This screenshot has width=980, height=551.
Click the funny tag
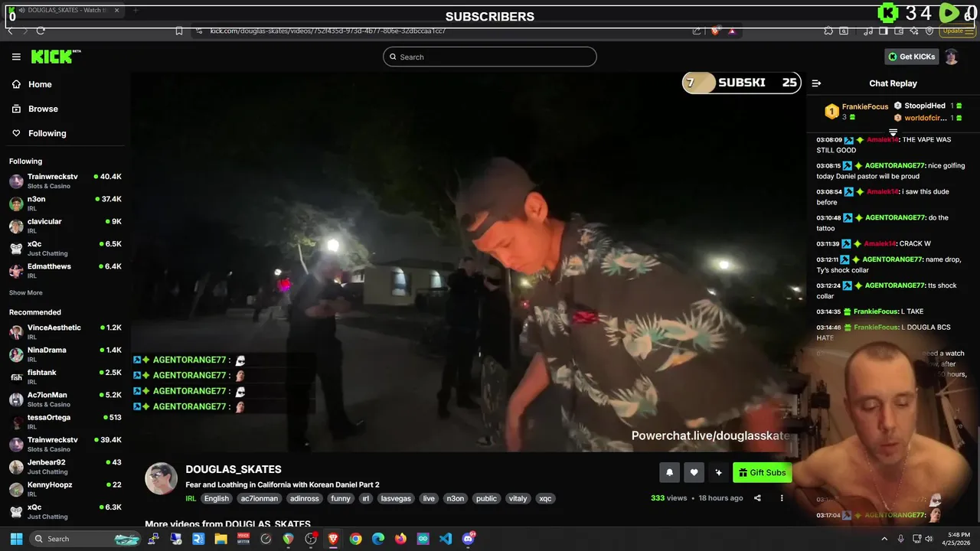341,498
